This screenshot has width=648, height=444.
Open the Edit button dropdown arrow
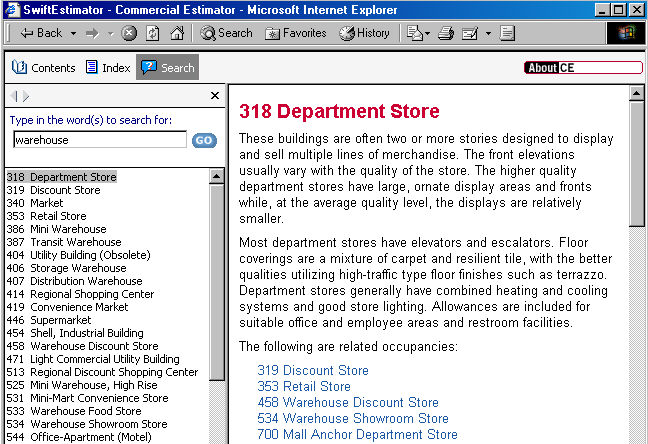coord(488,33)
